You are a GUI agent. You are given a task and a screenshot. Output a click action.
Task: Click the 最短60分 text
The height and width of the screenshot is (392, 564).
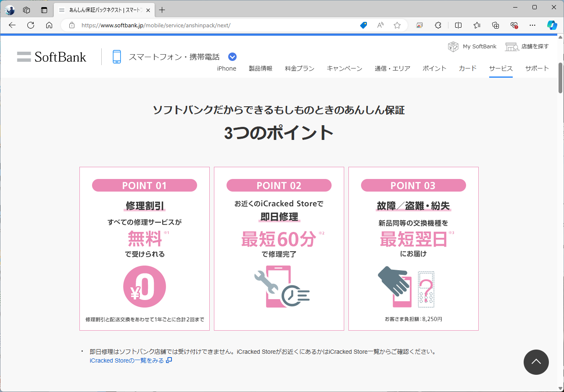(x=279, y=239)
